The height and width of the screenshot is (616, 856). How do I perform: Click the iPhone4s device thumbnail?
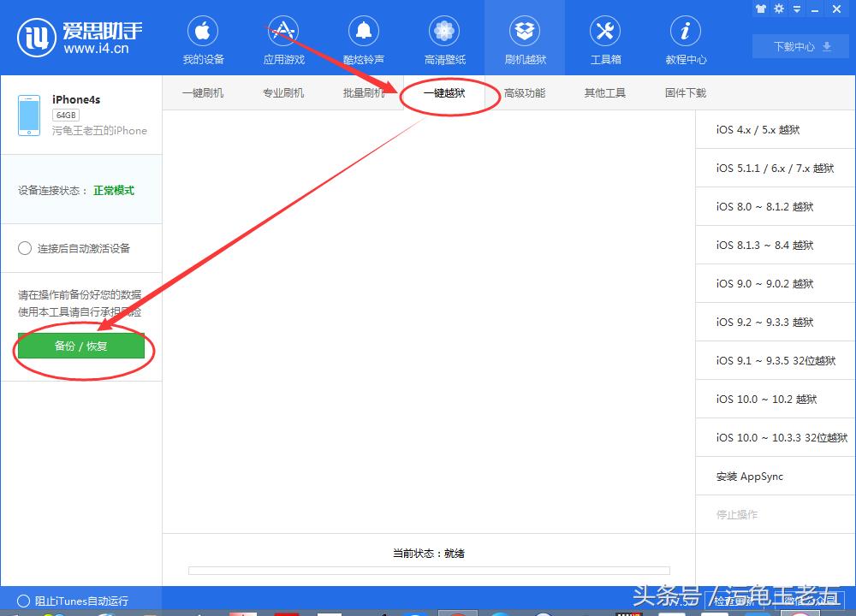(28, 114)
